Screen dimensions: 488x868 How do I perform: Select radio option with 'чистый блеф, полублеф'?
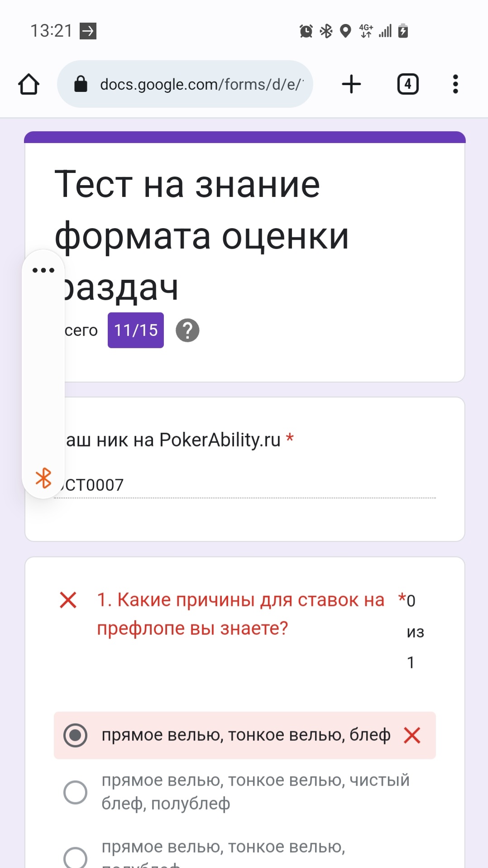click(76, 792)
